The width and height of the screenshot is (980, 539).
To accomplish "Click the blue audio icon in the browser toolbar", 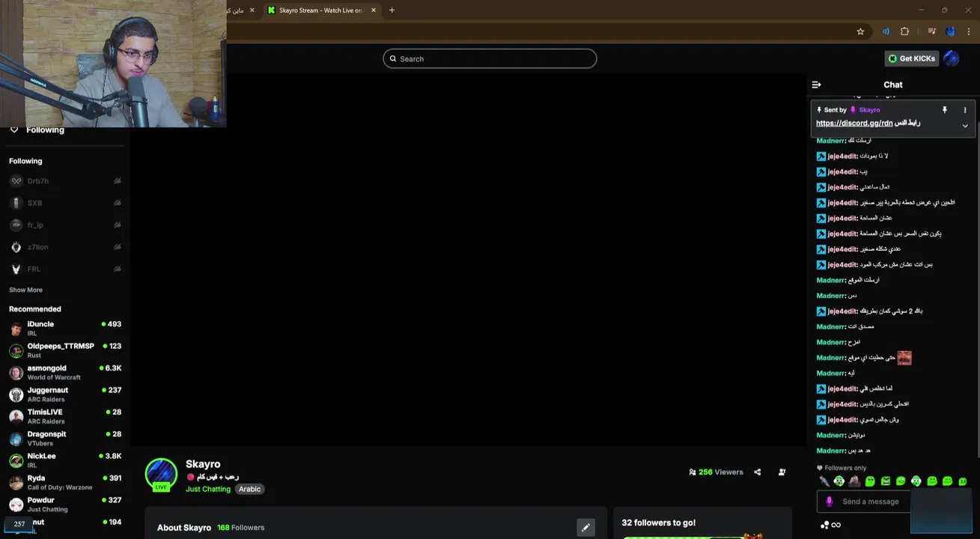I will [x=886, y=31].
